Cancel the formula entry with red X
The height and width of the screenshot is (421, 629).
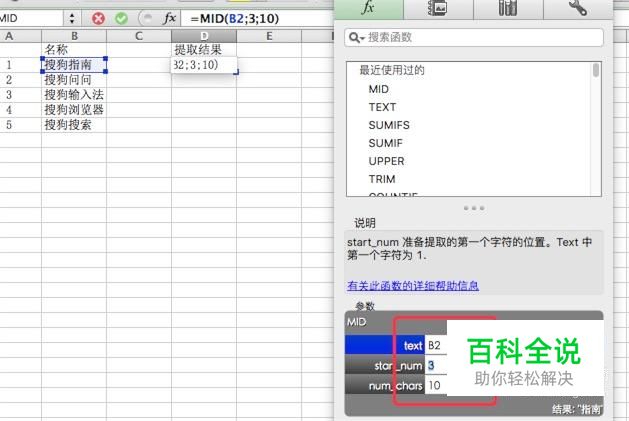coord(98,18)
